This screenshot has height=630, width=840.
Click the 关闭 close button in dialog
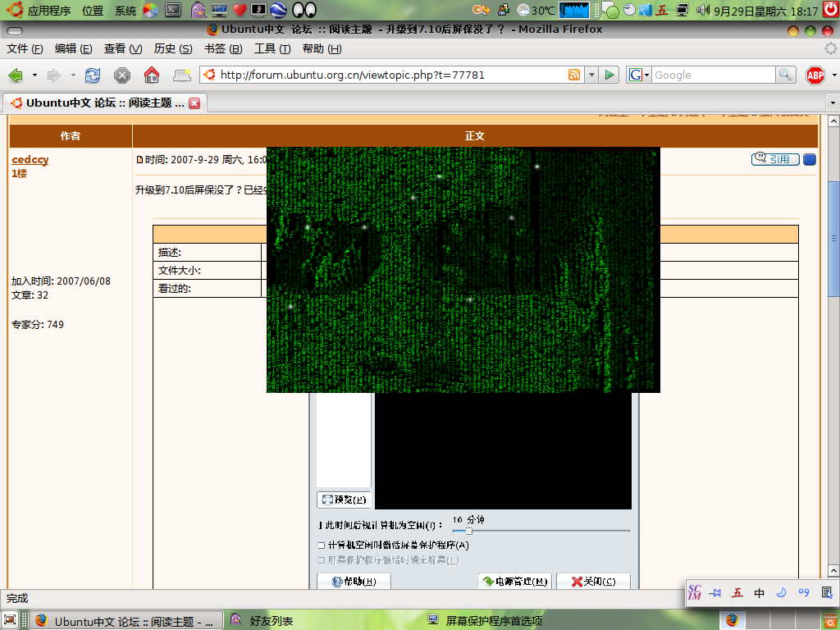click(594, 582)
